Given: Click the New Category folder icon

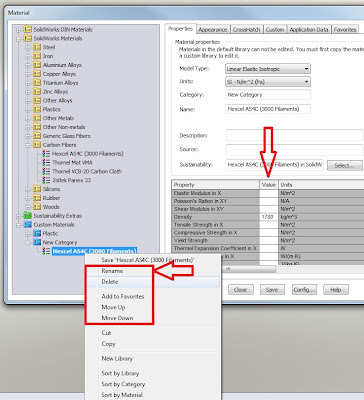Looking at the screenshot, I should coord(37,242).
